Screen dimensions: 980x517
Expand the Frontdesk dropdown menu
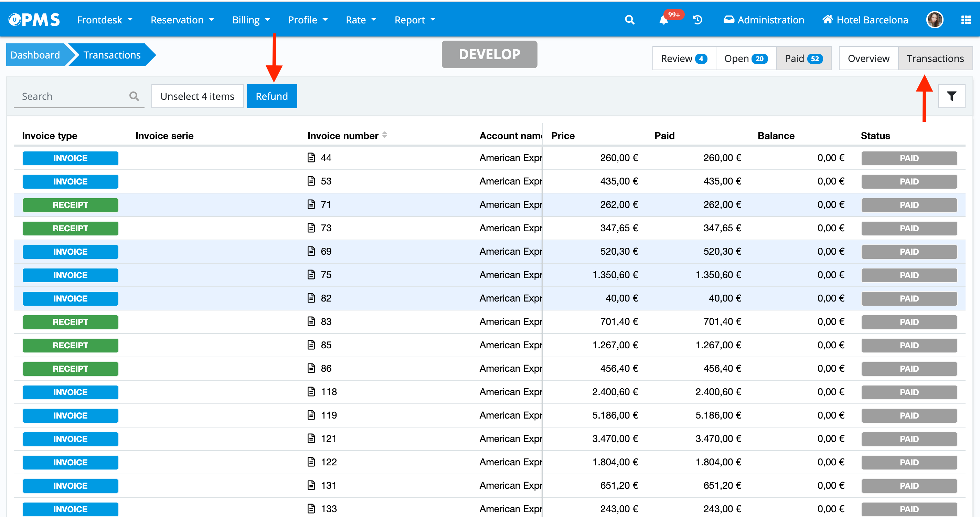(105, 20)
